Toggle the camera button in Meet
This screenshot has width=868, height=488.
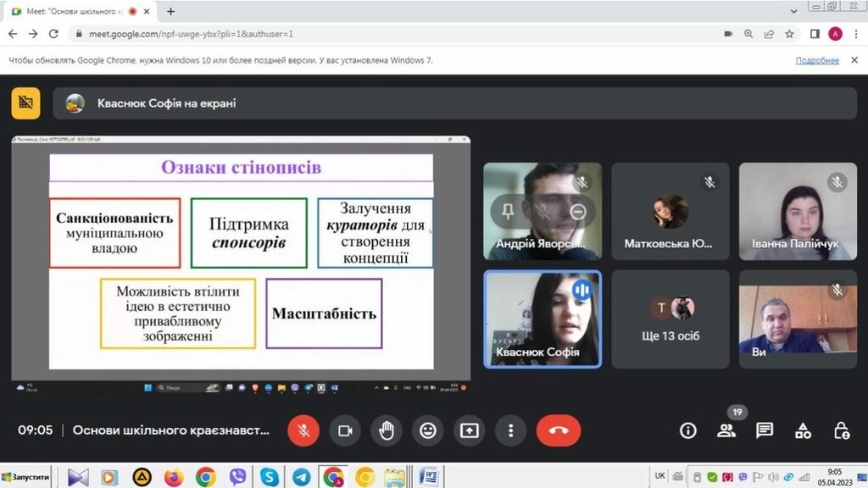(x=345, y=430)
